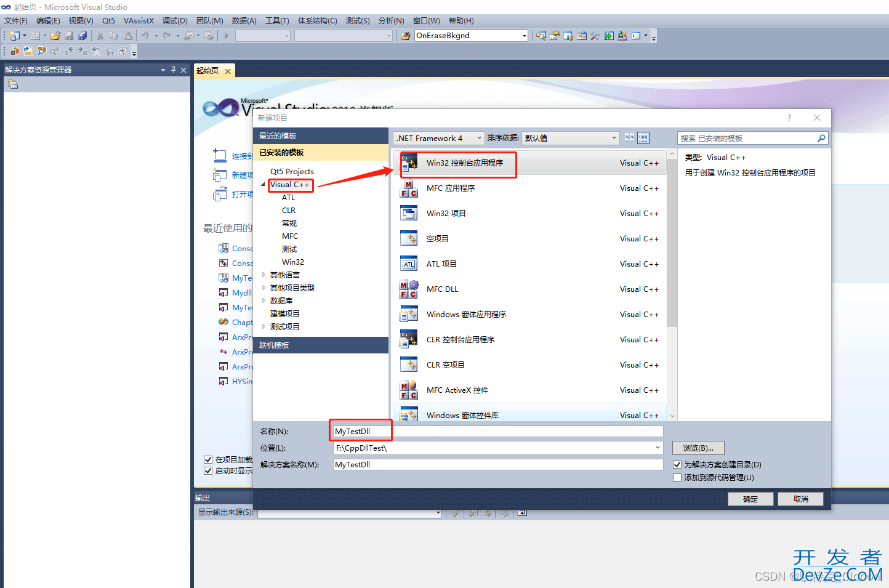The image size is (889, 588).
Task: Select the ATL Project template
Action: click(x=530, y=264)
